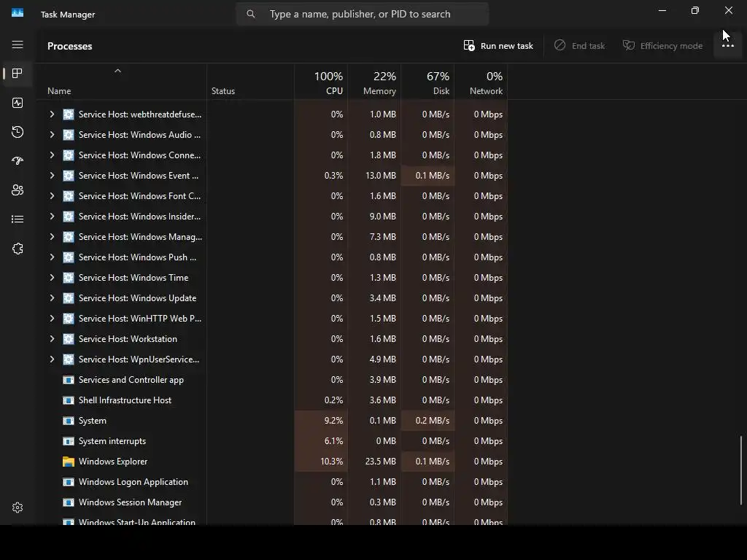
Task: Expand Service Host: WinHTTP Web P... group
Action: (52, 319)
